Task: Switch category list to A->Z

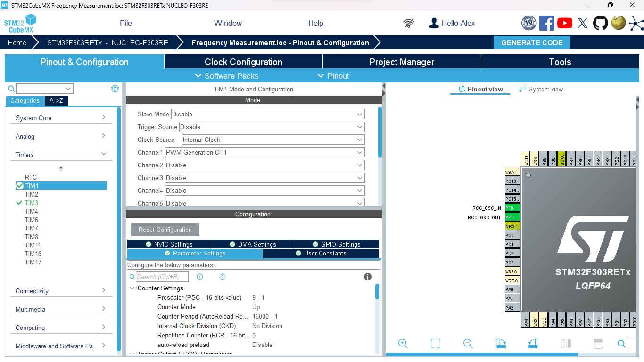Action: click(56, 100)
